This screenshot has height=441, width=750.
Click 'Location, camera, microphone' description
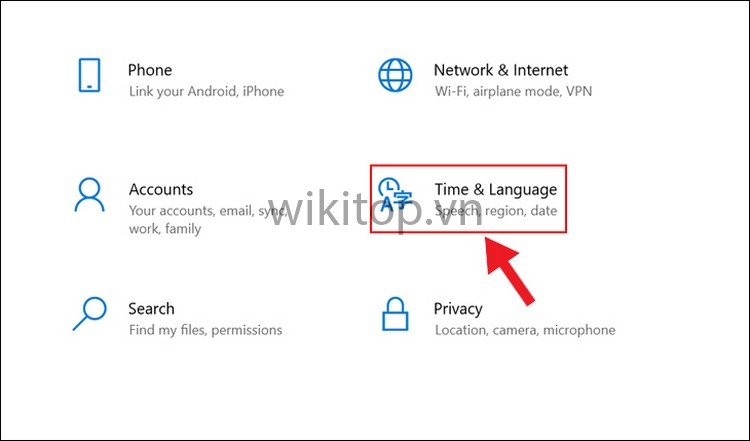[x=525, y=330]
